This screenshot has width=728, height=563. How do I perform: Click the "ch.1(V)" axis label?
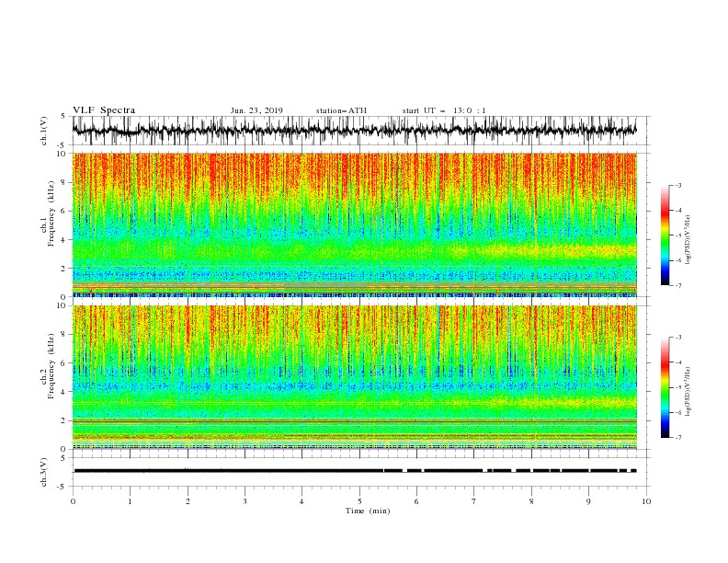click(x=44, y=131)
